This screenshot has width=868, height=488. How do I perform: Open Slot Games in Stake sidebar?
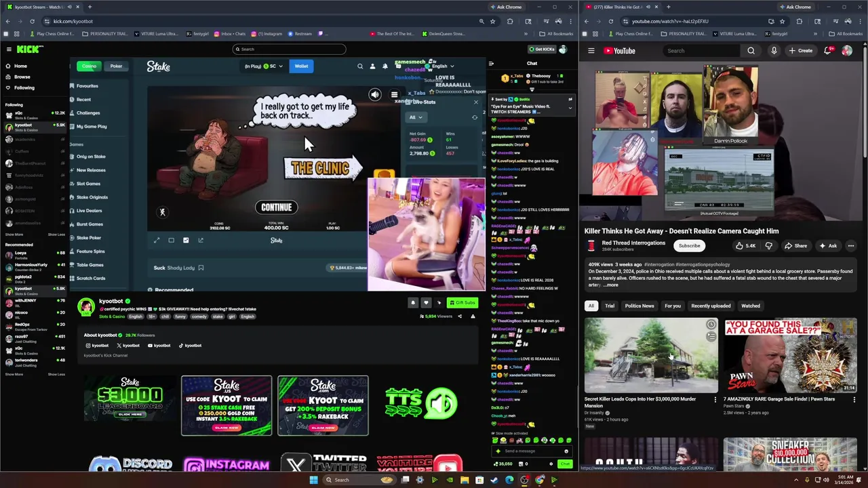coord(88,184)
